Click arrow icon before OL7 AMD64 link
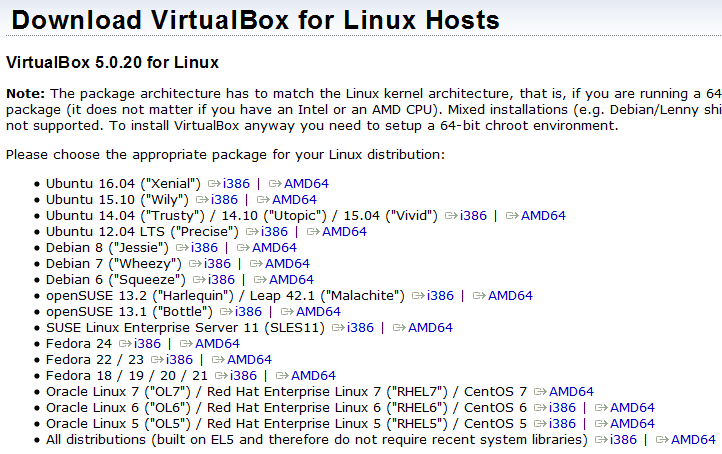The image size is (722, 454). (541, 392)
